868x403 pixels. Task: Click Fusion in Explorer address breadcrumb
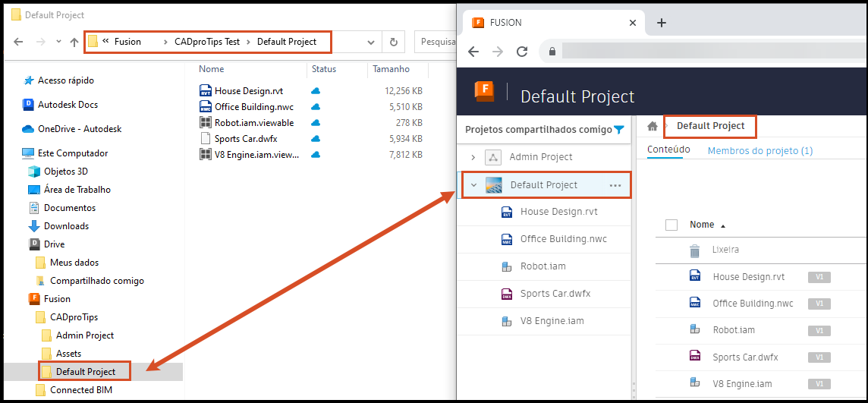128,42
